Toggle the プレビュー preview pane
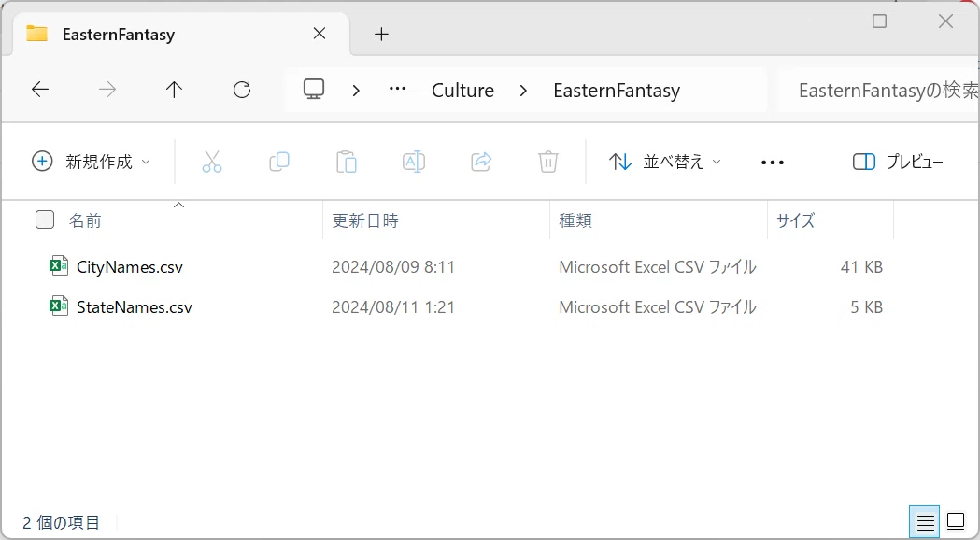Screen dimensions: 980x540 898,162
